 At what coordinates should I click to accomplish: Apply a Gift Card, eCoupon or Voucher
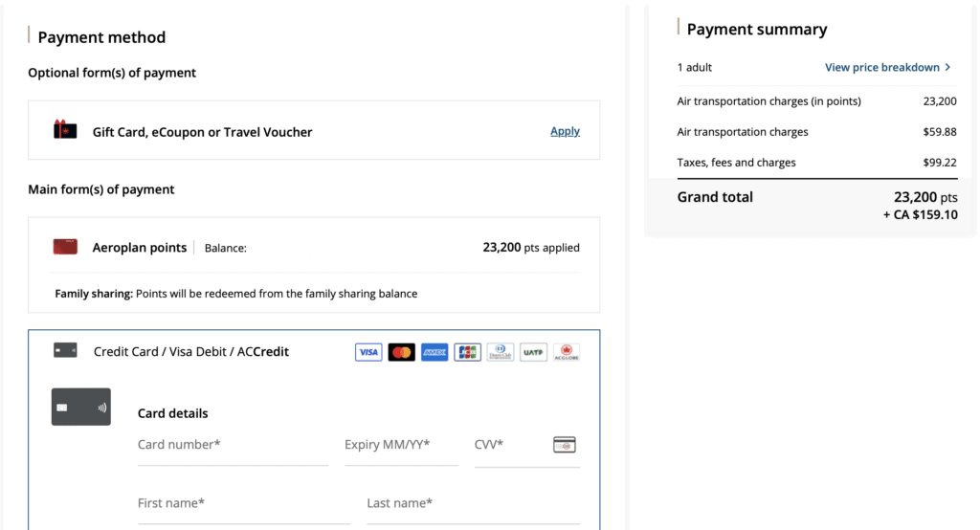[565, 131]
